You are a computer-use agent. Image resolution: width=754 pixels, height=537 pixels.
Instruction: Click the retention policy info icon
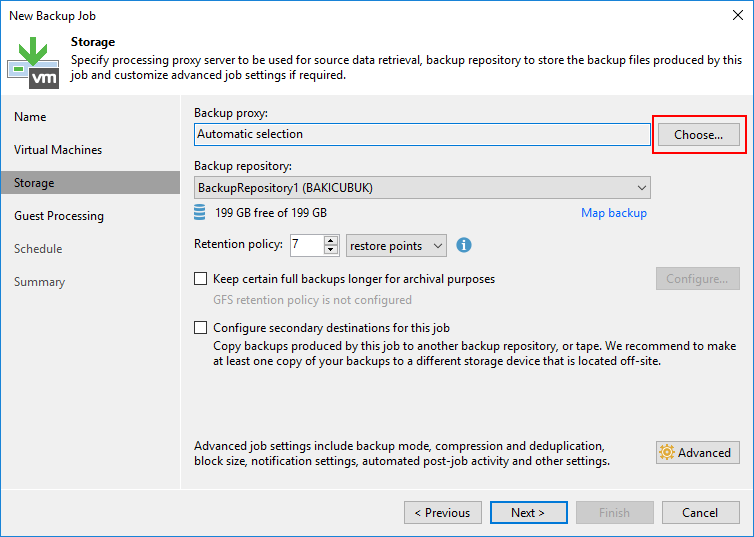[x=464, y=245]
